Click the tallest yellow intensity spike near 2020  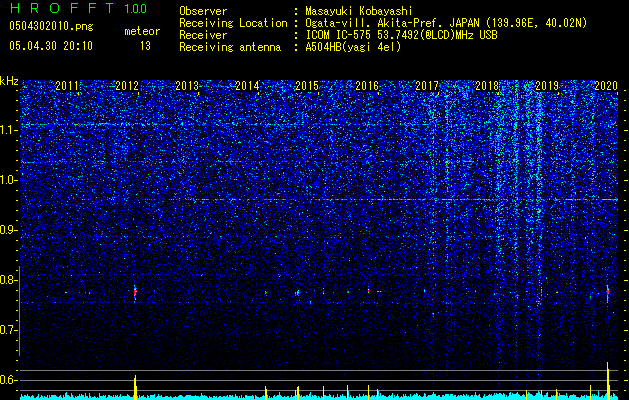[x=608, y=381]
